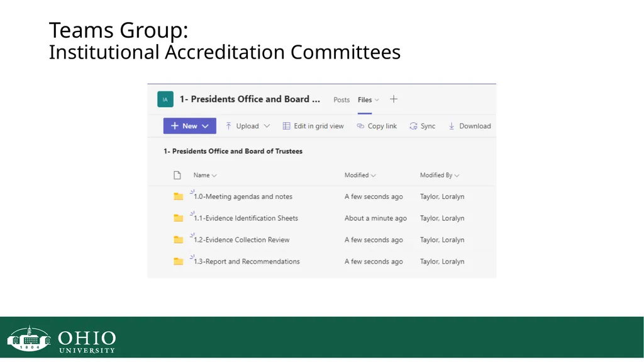Click the Upload arrow icon

pos(229,126)
